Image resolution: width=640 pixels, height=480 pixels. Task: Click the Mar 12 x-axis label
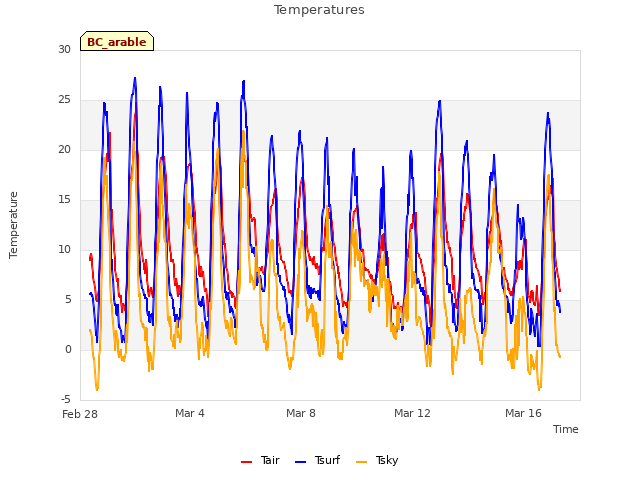[x=412, y=413]
